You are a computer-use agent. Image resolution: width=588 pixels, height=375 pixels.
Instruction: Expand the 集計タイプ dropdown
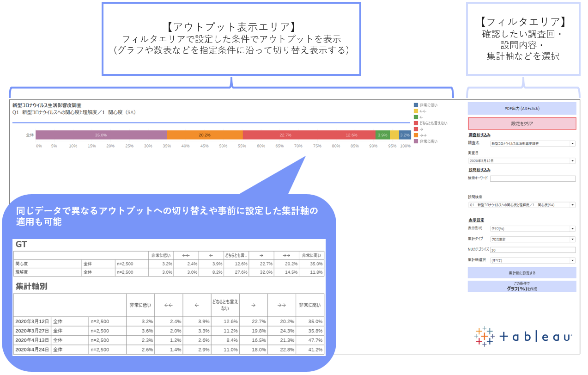[x=533, y=240]
